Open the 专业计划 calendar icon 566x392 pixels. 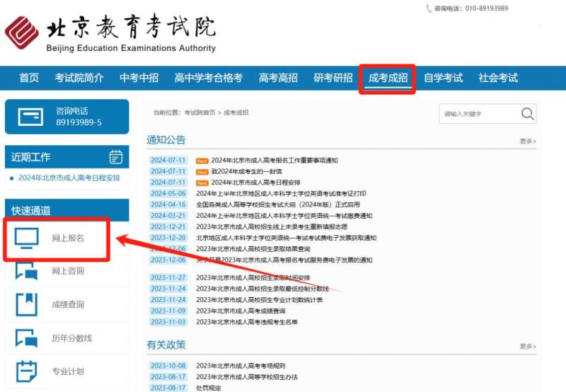pyautogui.click(x=27, y=371)
